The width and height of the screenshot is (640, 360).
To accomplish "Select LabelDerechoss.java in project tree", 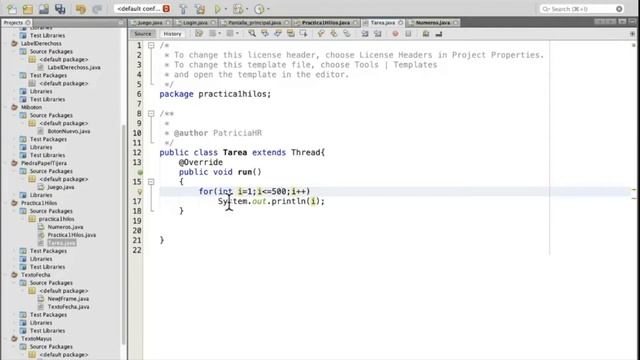I will 74,67.
